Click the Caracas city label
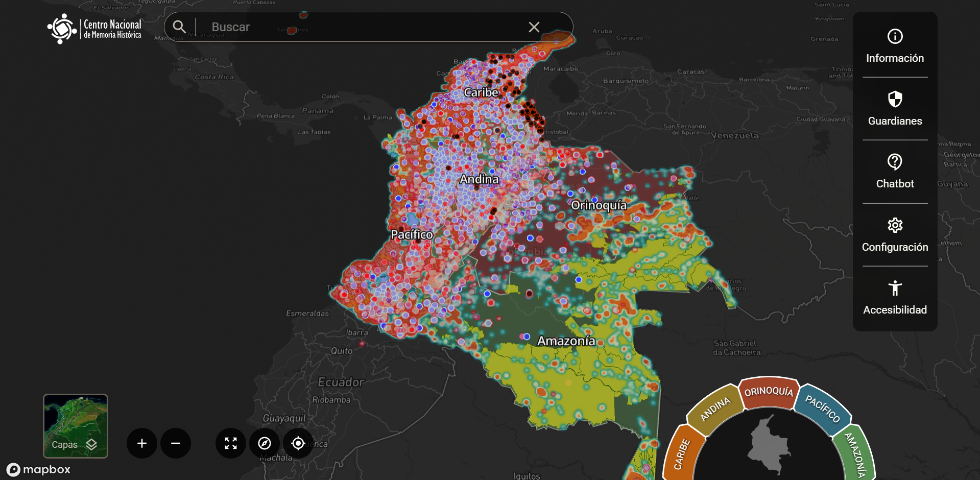 (691, 72)
